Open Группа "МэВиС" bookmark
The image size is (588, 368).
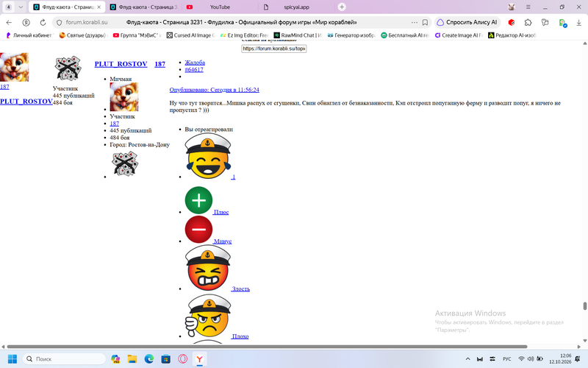coord(137,35)
